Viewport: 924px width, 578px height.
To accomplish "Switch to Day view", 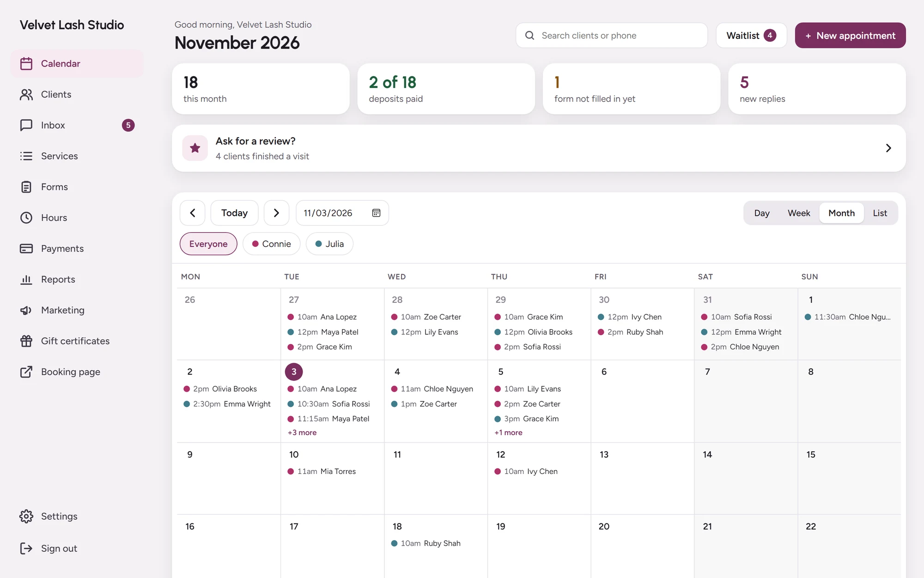I will pyautogui.click(x=762, y=213).
